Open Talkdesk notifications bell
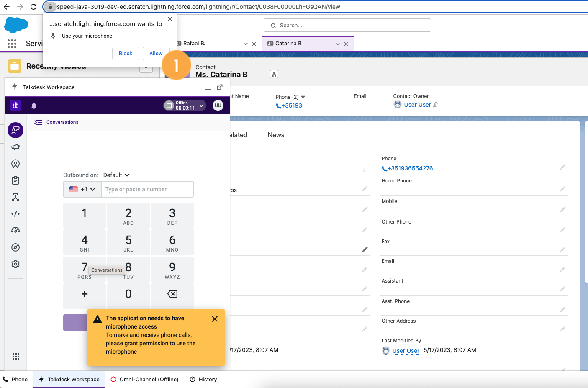The image size is (588, 388). [x=34, y=105]
